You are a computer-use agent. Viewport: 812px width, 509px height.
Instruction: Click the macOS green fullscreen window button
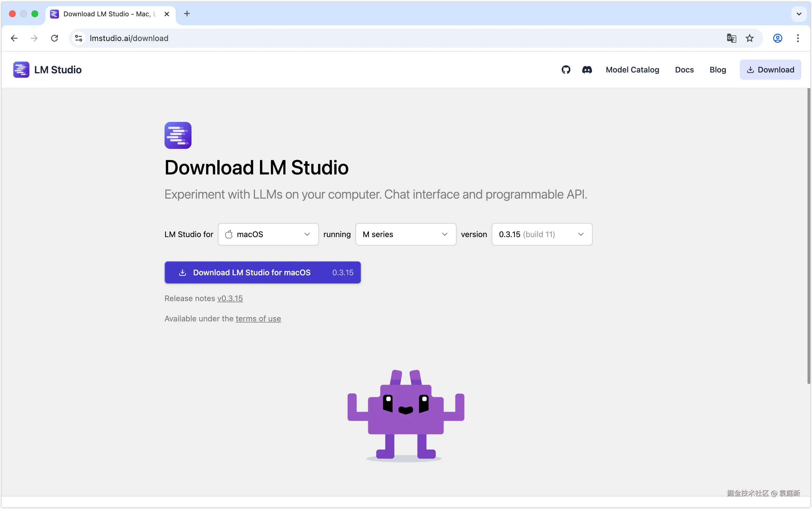[x=35, y=14]
